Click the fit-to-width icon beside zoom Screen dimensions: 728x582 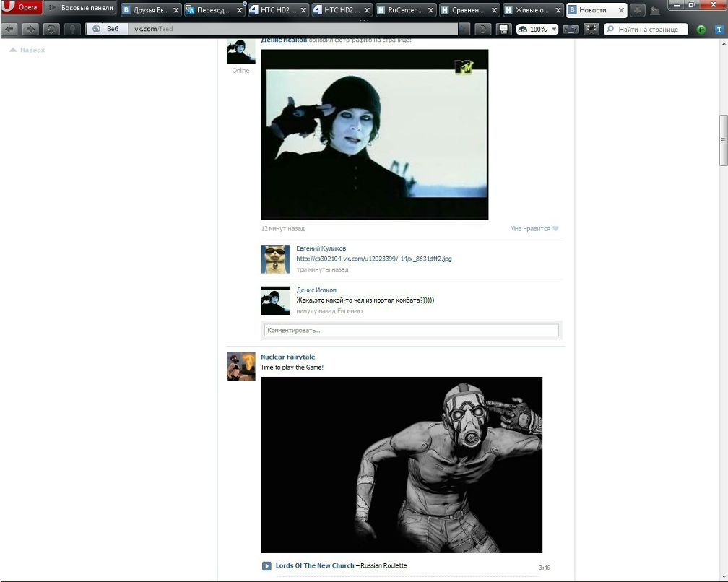(x=571, y=30)
